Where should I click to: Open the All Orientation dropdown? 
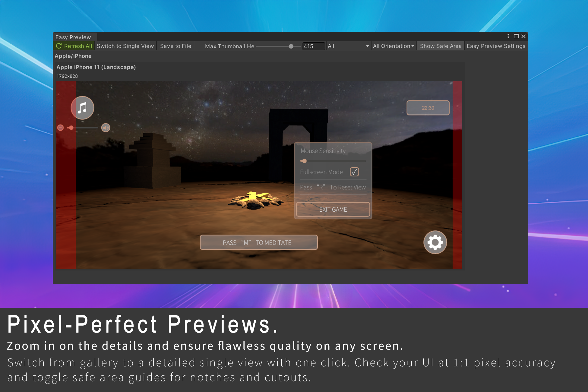click(x=394, y=46)
